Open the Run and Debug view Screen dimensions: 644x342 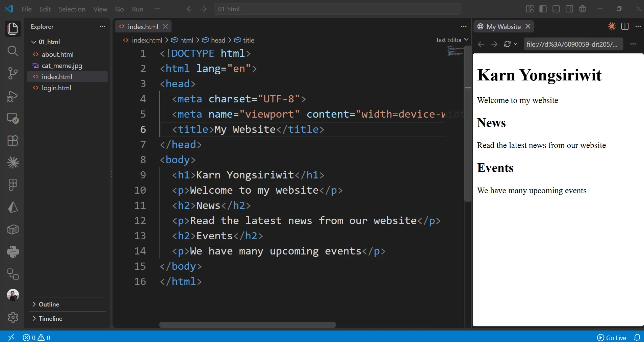[13, 96]
